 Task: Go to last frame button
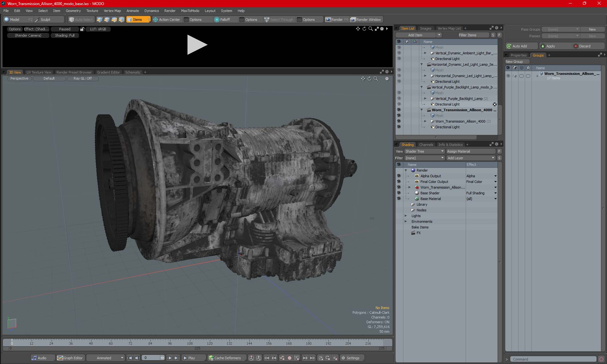click(177, 358)
